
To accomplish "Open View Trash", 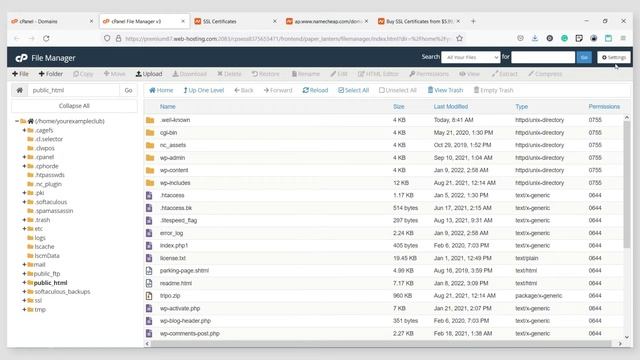I will click(445, 90).
